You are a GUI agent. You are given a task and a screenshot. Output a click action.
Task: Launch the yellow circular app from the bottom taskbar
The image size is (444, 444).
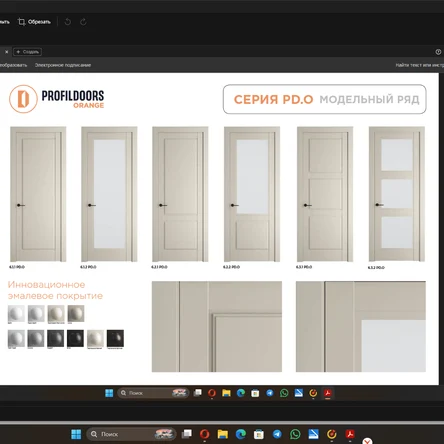(332, 434)
